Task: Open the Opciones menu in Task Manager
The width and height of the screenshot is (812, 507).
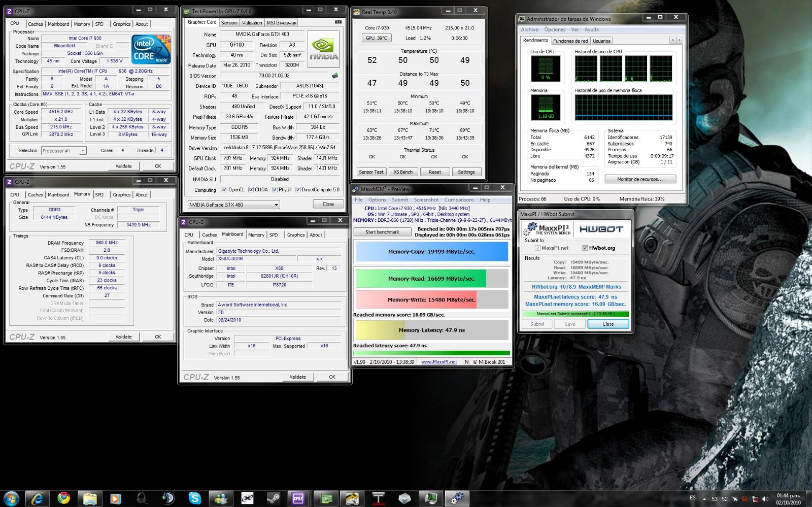Action: [555, 29]
